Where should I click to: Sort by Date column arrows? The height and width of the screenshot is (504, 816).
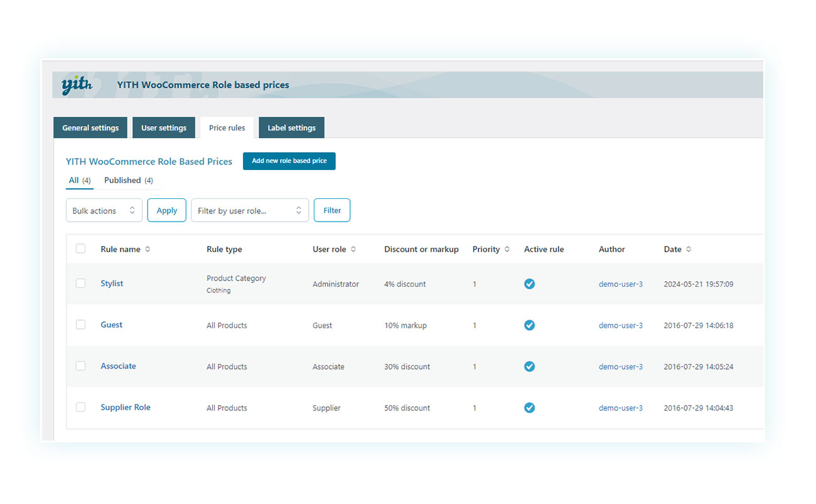pyautogui.click(x=689, y=249)
